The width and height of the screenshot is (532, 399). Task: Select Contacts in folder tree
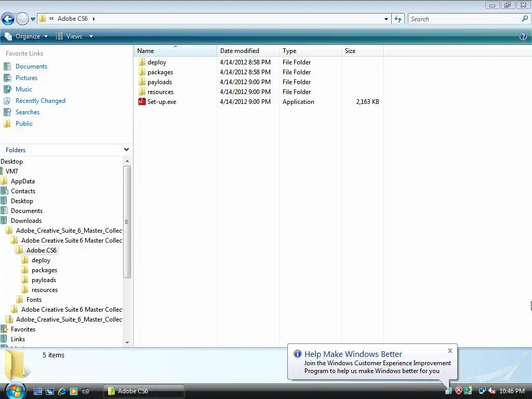(x=23, y=191)
